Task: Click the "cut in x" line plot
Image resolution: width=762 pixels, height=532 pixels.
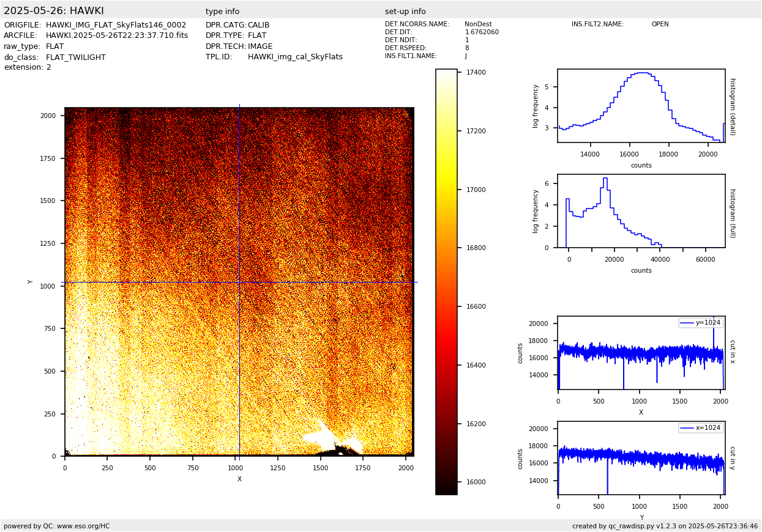Action: click(x=641, y=353)
